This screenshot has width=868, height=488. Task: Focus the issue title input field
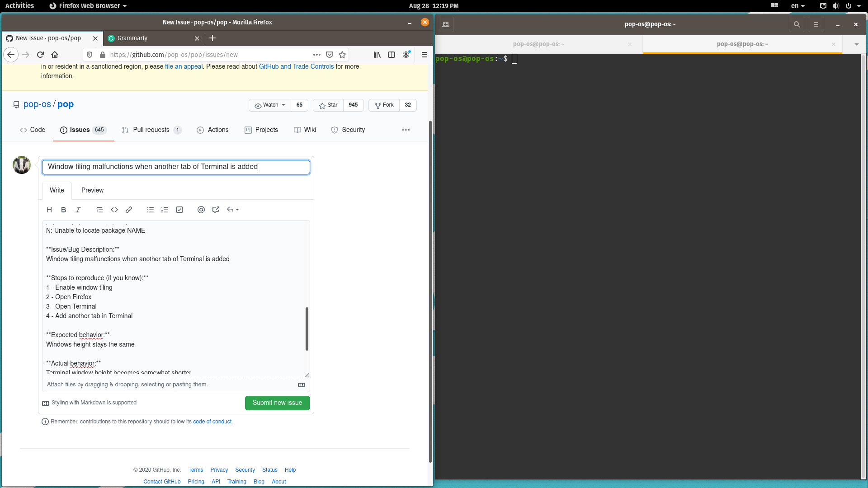(x=176, y=167)
